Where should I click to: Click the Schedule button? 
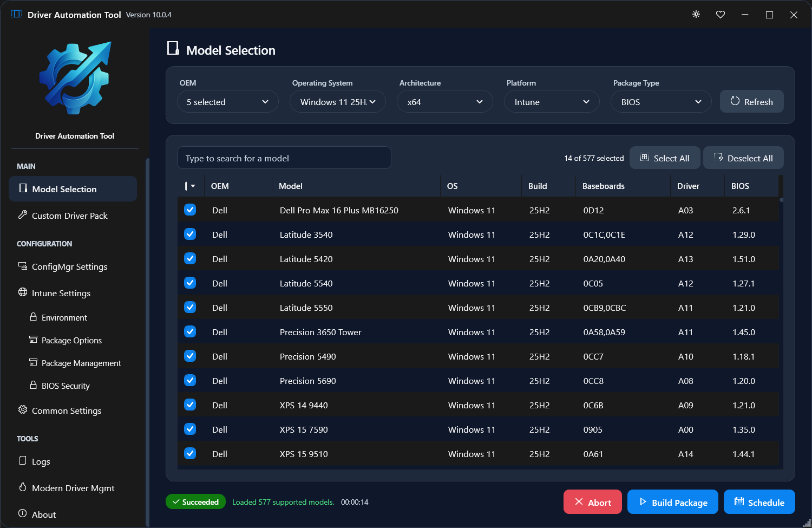[759, 502]
